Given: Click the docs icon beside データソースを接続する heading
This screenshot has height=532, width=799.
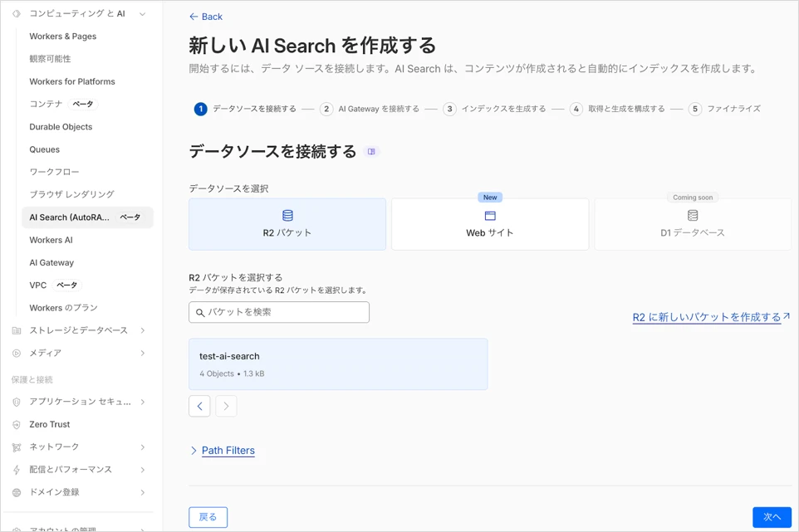Looking at the screenshot, I should (x=371, y=152).
